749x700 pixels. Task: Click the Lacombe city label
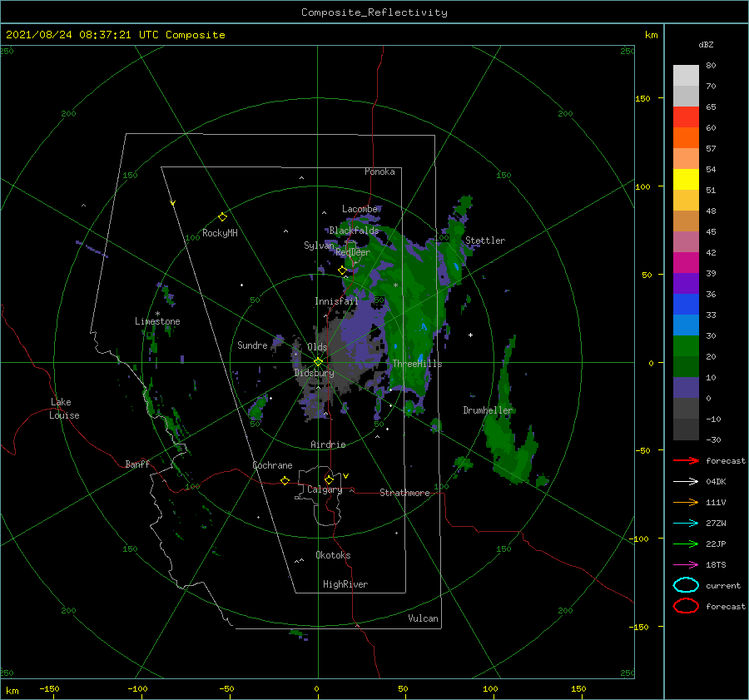(x=360, y=209)
